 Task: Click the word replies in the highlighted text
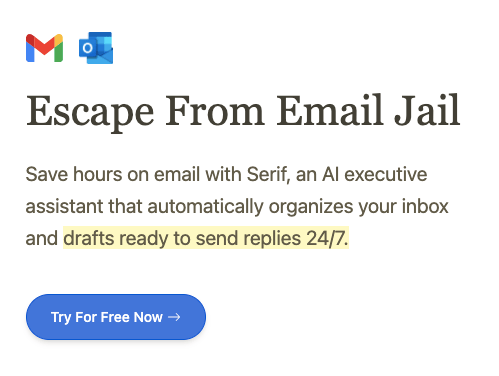click(272, 239)
